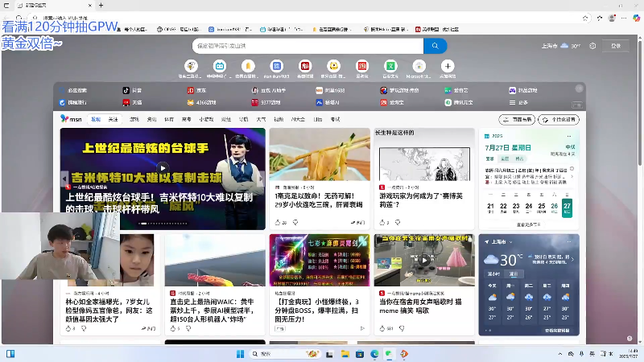
Task: Open File Explorer from taskbar
Action: [345, 354]
